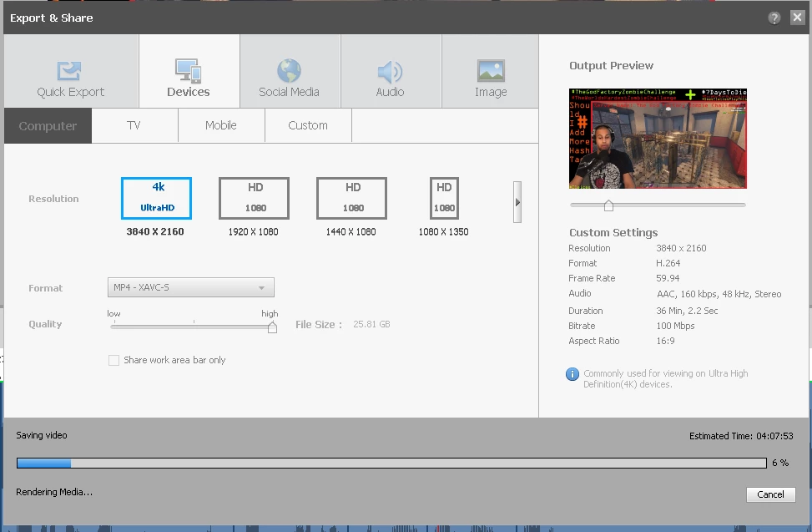
Task: Open the Quick Export tab
Action: pyautogui.click(x=71, y=72)
